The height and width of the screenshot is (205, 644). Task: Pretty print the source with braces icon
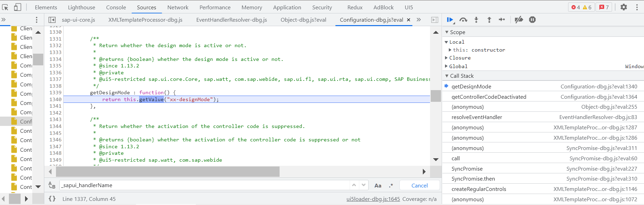[x=52, y=199]
